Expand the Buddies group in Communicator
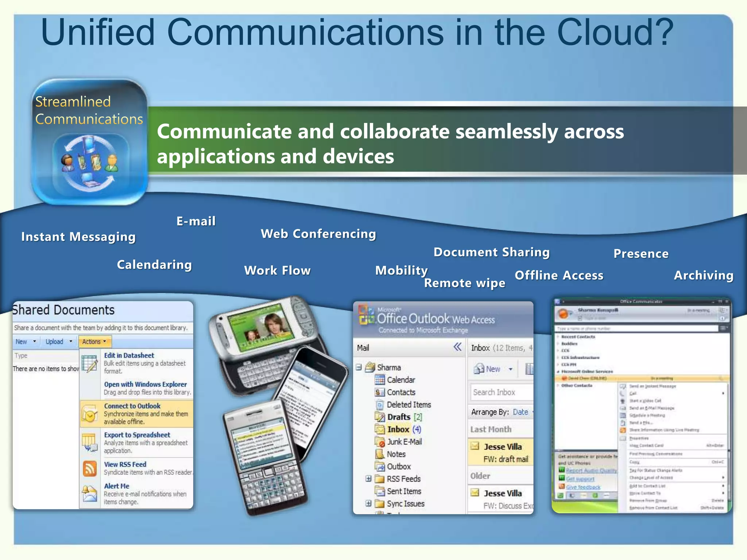 (x=558, y=344)
